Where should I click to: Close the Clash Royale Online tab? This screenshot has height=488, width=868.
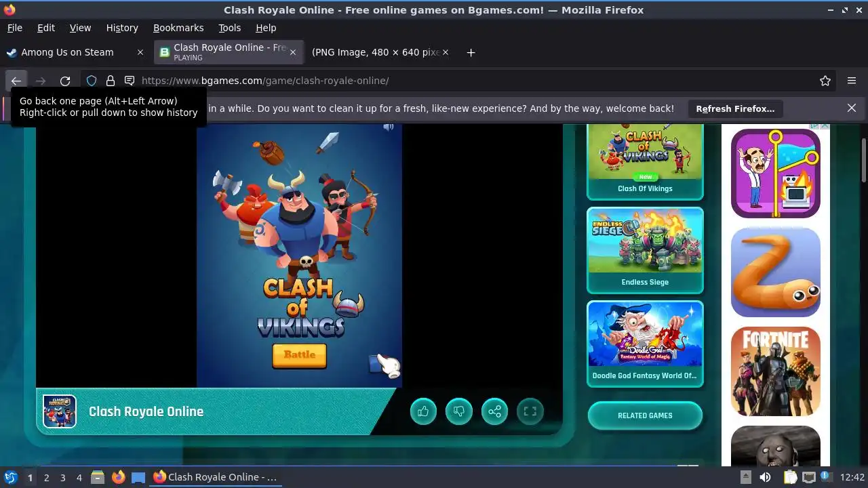[293, 52]
